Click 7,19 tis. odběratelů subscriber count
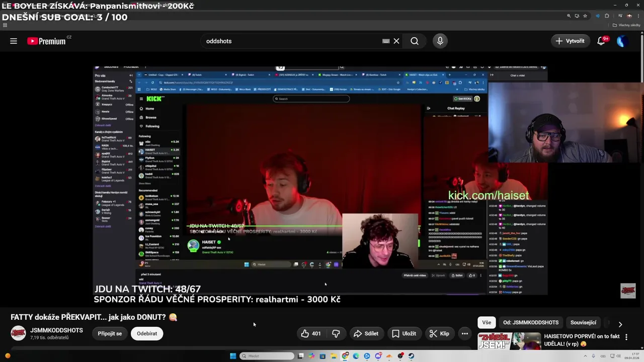This screenshot has height=362, width=644. 49,337
